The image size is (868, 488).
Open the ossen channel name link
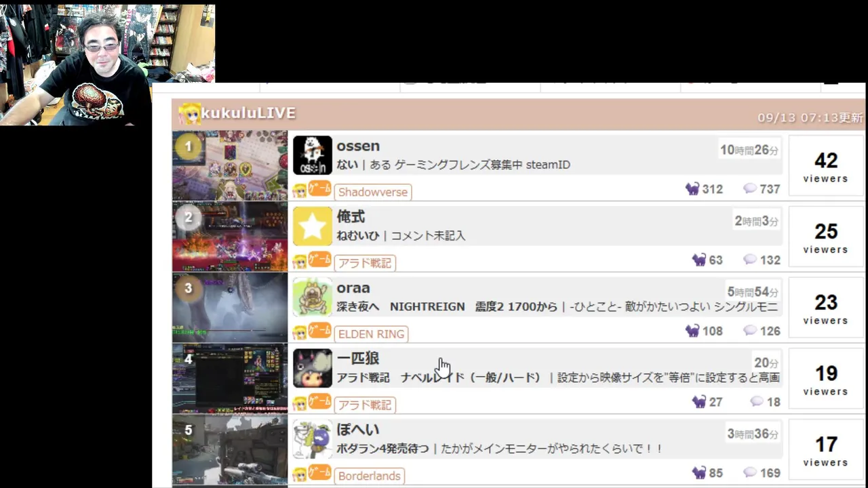tap(358, 146)
